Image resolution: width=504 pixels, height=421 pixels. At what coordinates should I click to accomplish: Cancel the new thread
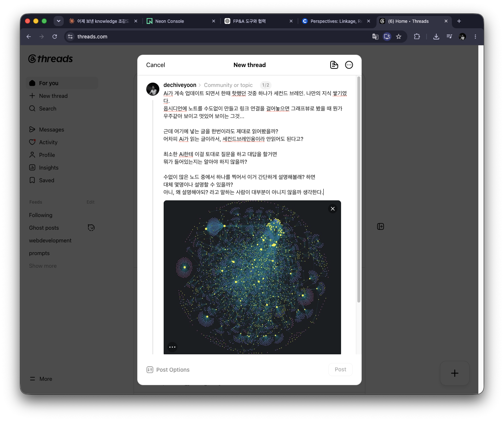[156, 65]
